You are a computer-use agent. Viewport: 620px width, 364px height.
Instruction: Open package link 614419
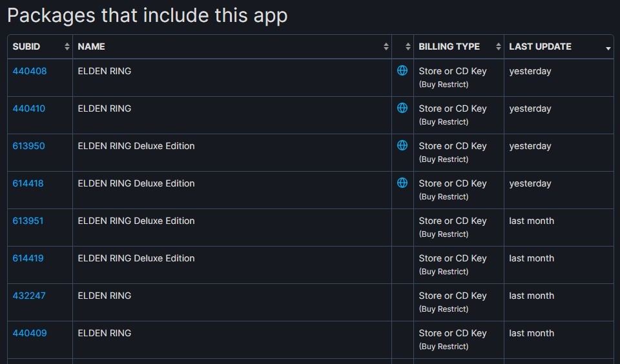[x=28, y=258]
